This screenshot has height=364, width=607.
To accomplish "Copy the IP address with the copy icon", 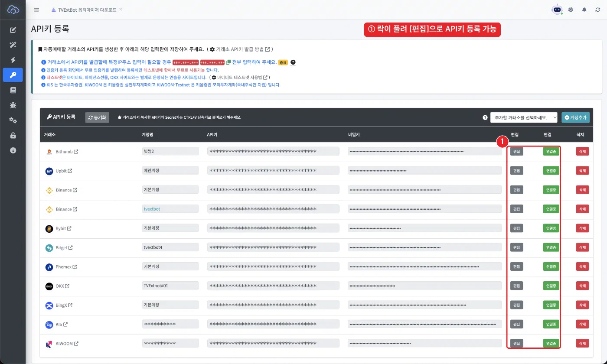I will (x=228, y=62).
